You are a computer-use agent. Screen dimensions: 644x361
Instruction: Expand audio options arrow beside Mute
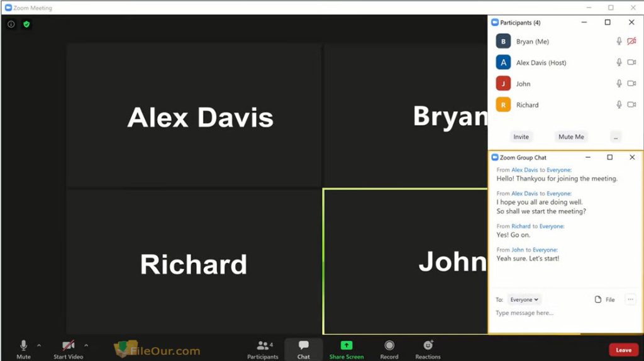coord(39,345)
